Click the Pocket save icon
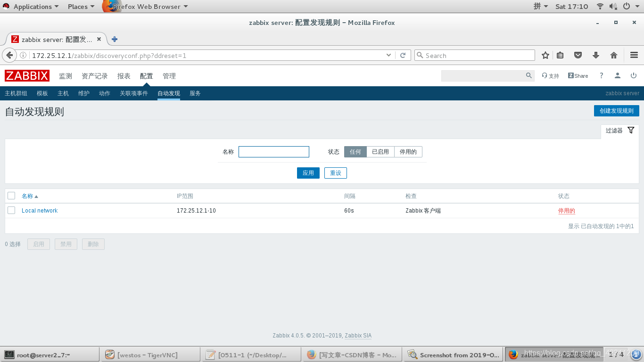The image size is (644, 362). [578, 55]
